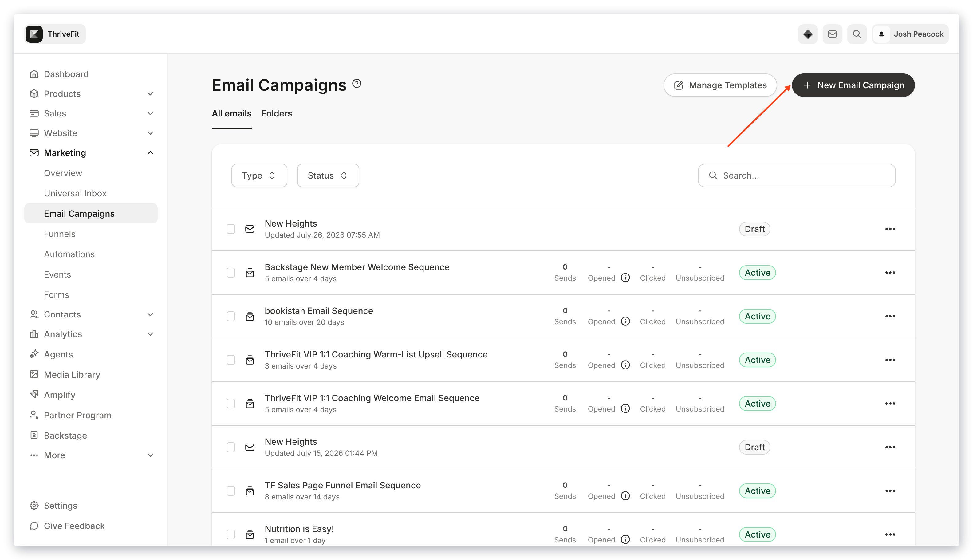Open Agents in sidebar
Screen dimensions: 973x560
(x=58, y=354)
